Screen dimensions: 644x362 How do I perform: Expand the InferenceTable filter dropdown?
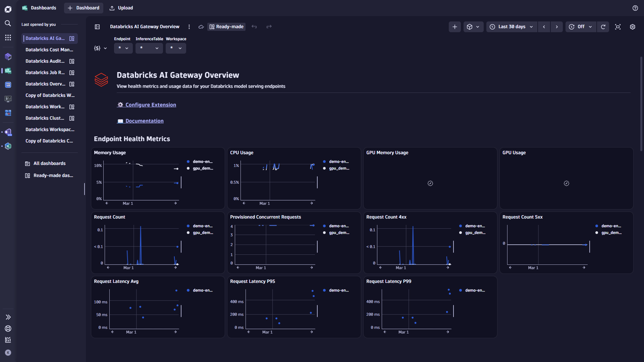pyautogui.click(x=149, y=48)
